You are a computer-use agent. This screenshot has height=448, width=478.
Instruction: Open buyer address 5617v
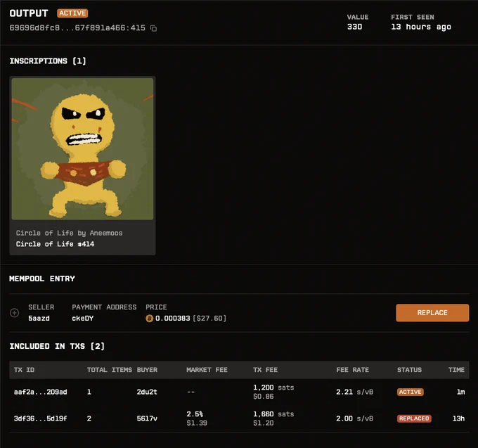[x=147, y=418]
